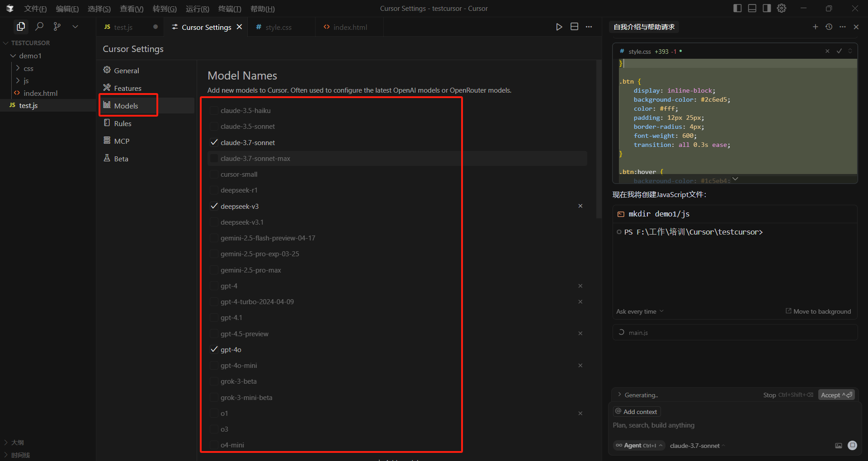Remove gpt-4.5-preview model with X
Screen dimensions: 868x461
pos(580,334)
